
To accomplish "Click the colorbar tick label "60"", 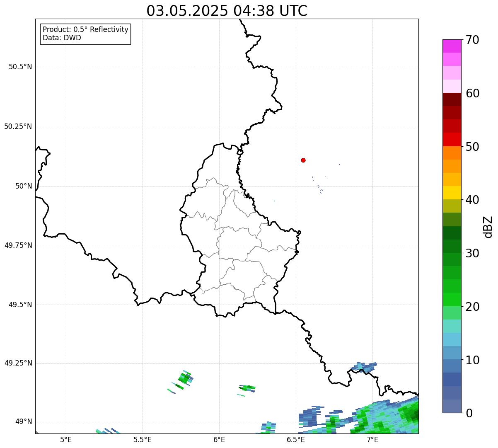I will 472,93.
